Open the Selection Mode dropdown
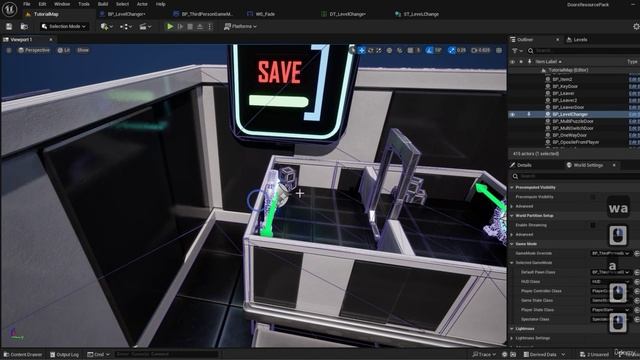This screenshot has height=360, width=640. click(64, 27)
